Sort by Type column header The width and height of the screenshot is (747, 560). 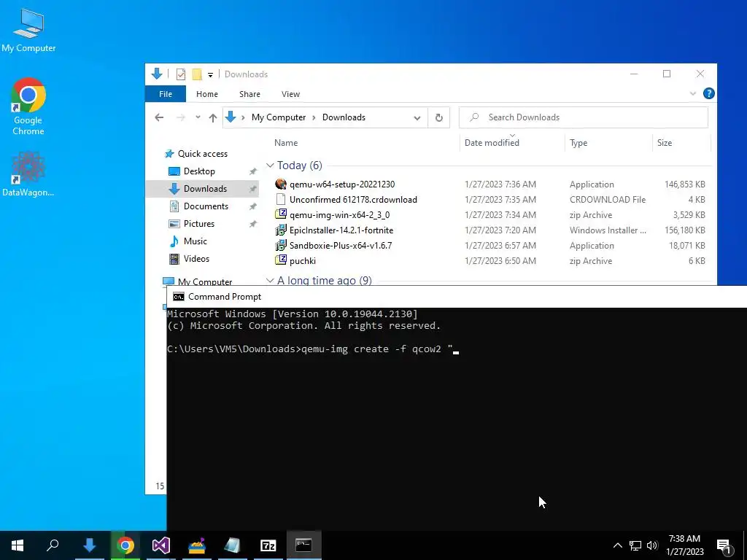[x=578, y=143]
